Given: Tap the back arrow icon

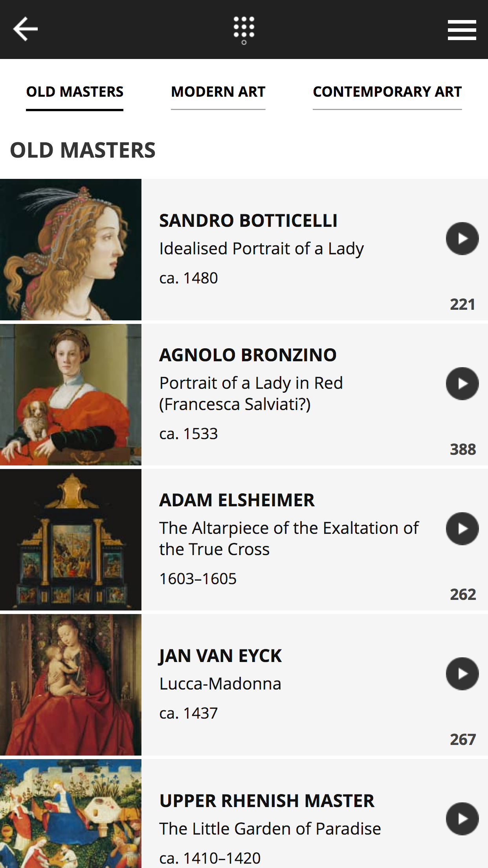Looking at the screenshot, I should pyautogui.click(x=26, y=29).
